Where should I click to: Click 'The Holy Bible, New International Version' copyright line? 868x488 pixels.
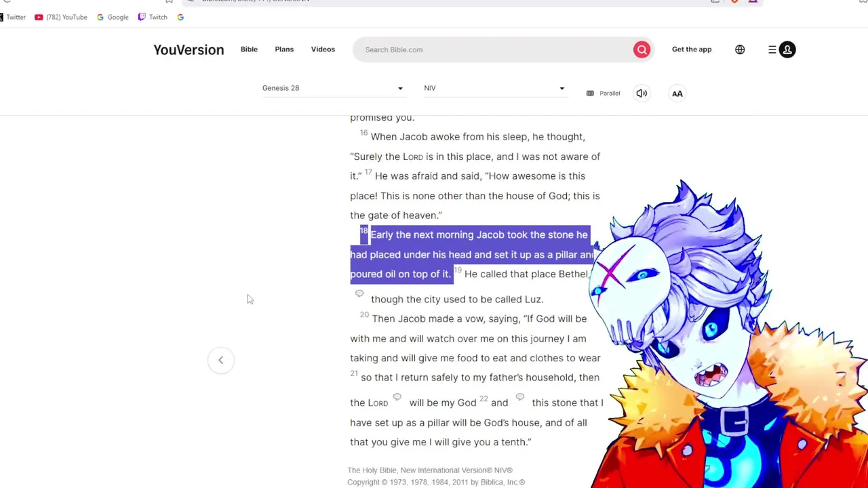[x=430, y=470]
